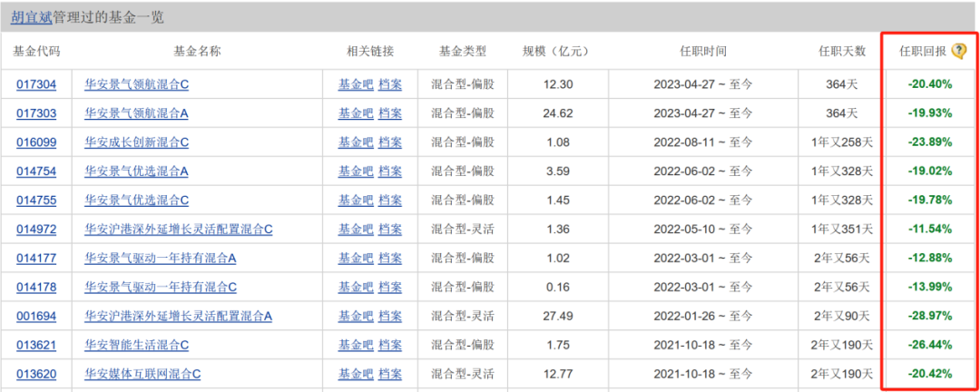Screen dimensions: 980x392
Task: Open the 华安智能生活混合C fund page
Action: click(137, 345)
